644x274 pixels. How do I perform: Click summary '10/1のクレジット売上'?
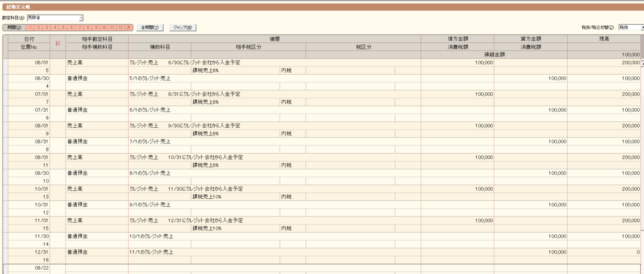click(x=152, y=236)
